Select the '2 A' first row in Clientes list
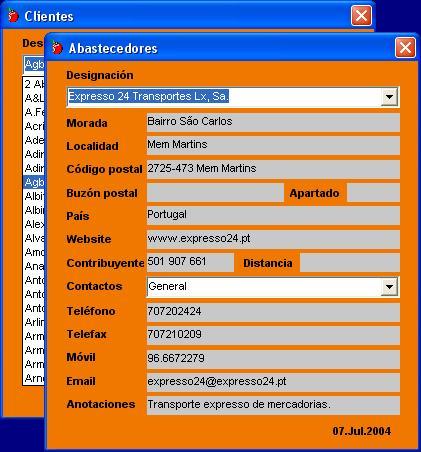This screenshot has height=452, width=421. [34, 84]
